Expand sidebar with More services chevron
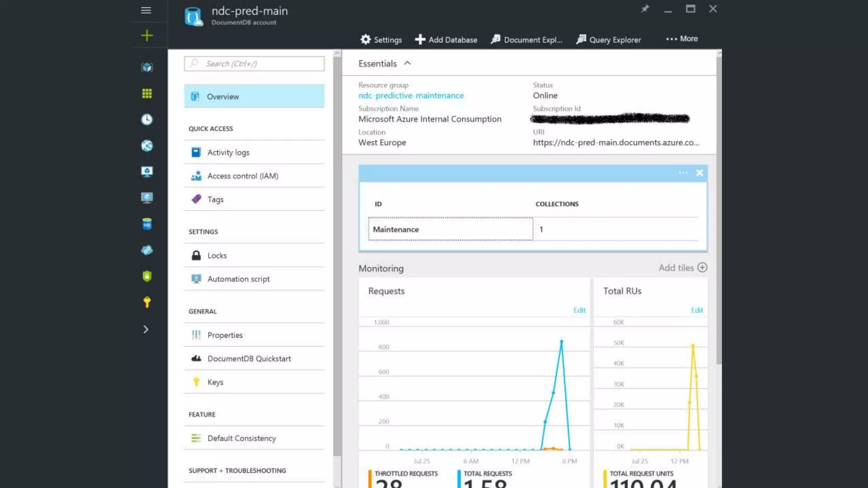Viewport: 868px width, 488px height. click(x=146, y=330)
